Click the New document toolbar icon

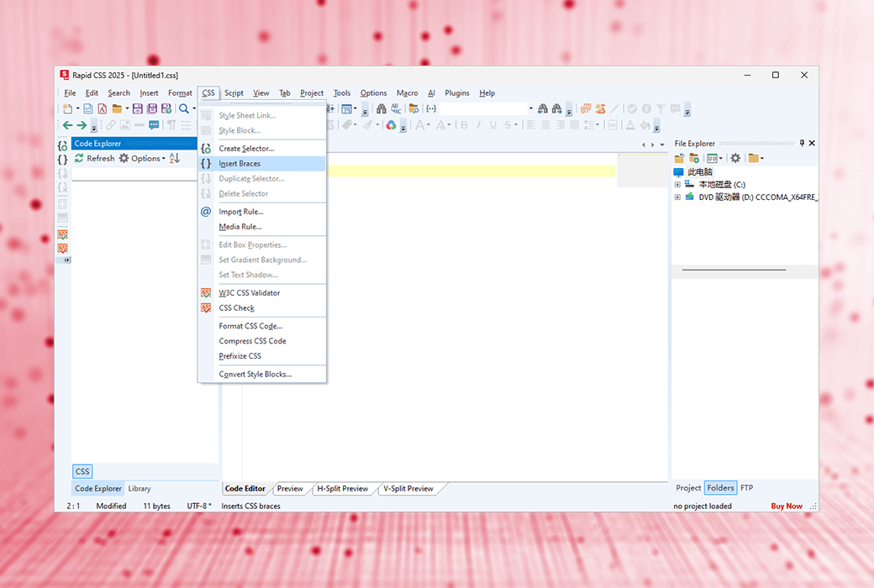tap(67, 108)
